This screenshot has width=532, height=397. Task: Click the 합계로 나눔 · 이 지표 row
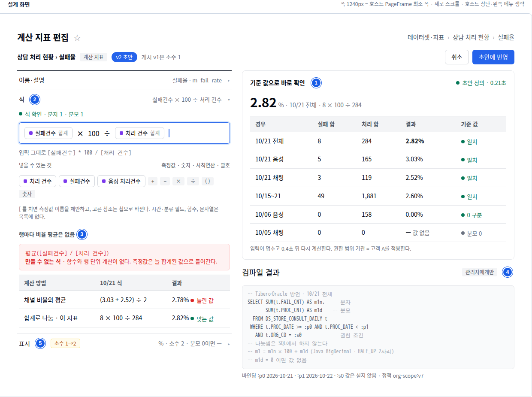click(124, 318)
